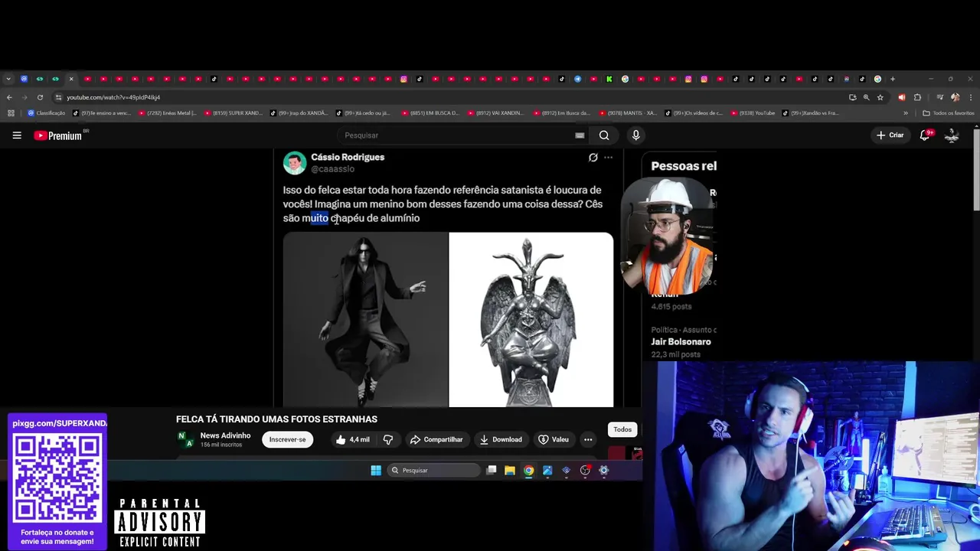The height and width of the screenshot is (551, 980).
Task: Click the page vertical scrollbar
Action: tap(975, 168)
